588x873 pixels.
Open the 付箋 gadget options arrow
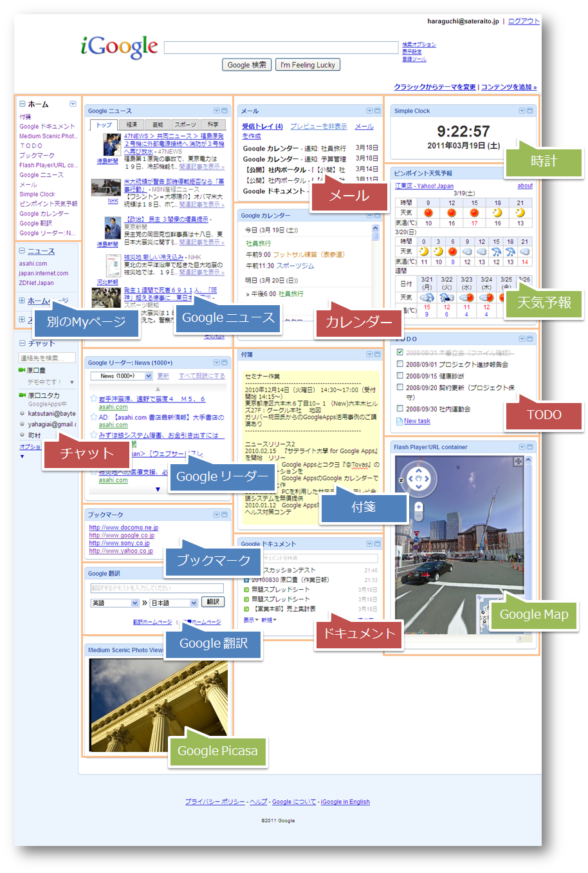[369, 354]
